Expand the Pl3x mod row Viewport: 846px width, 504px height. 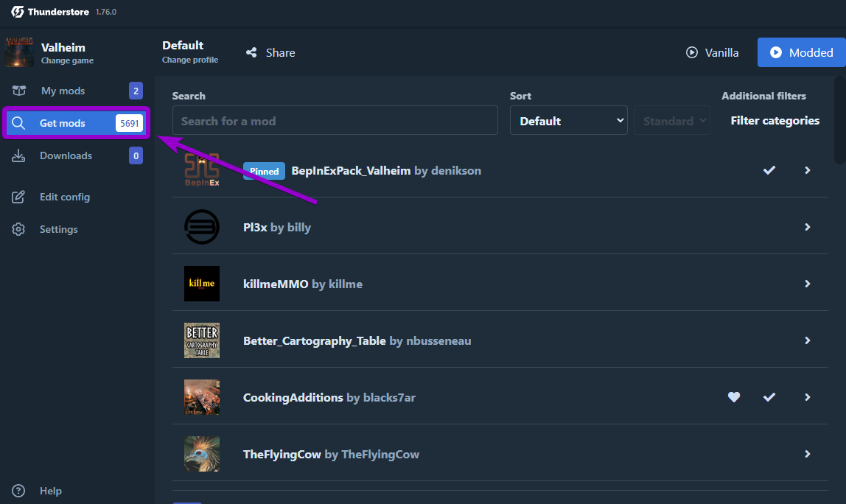[807, 227]
